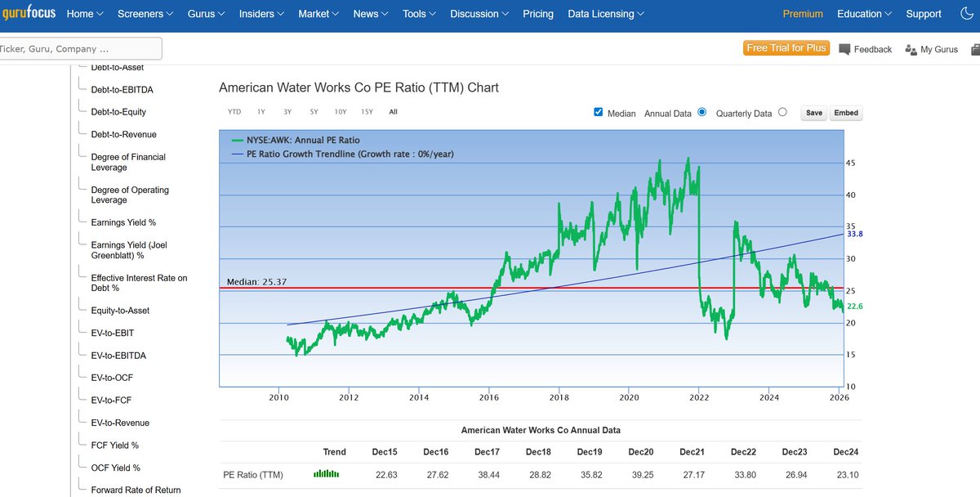Open FCF Yield % in sidebar
This screenshot has width=980, height=497.
point(114,446)
